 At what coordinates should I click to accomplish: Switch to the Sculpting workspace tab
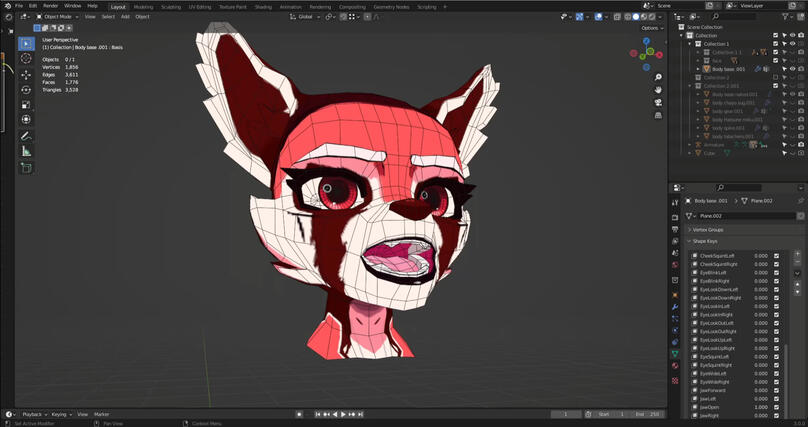click(x=171, y=6)
